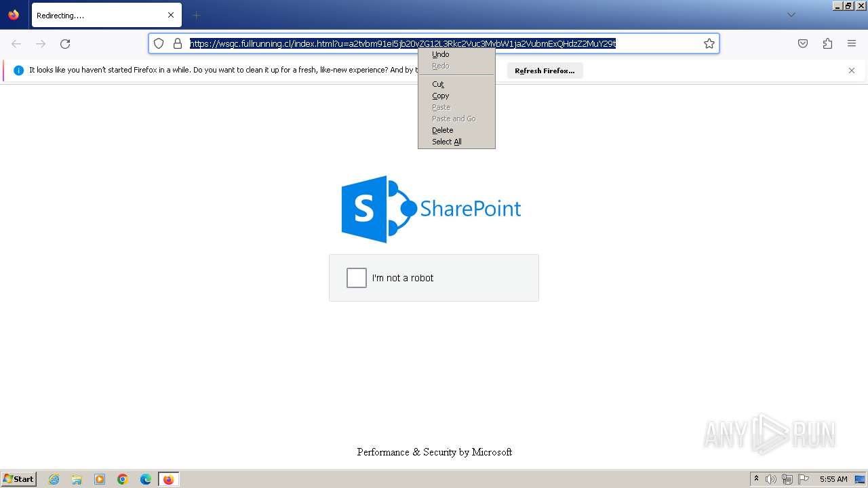
Task: Choose Select All from context menu
Action: tap(456, 142)
